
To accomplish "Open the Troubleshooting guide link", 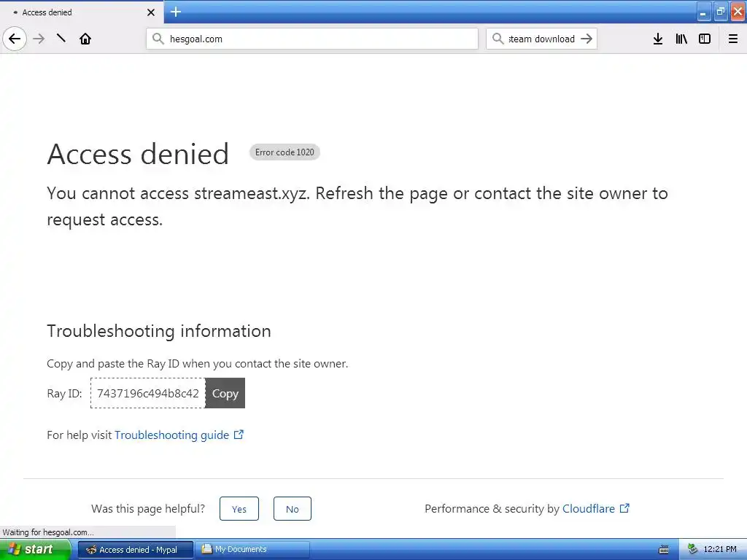I will coord(171,435).
